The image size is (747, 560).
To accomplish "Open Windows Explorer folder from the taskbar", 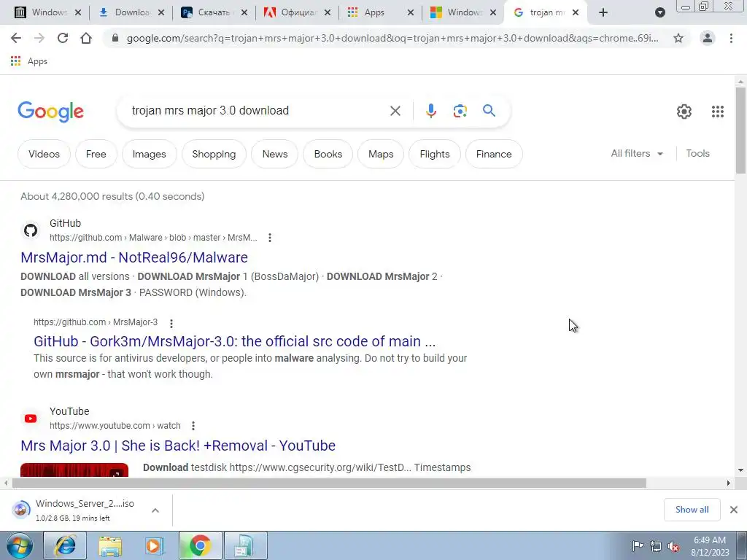I will pos(110,545).
